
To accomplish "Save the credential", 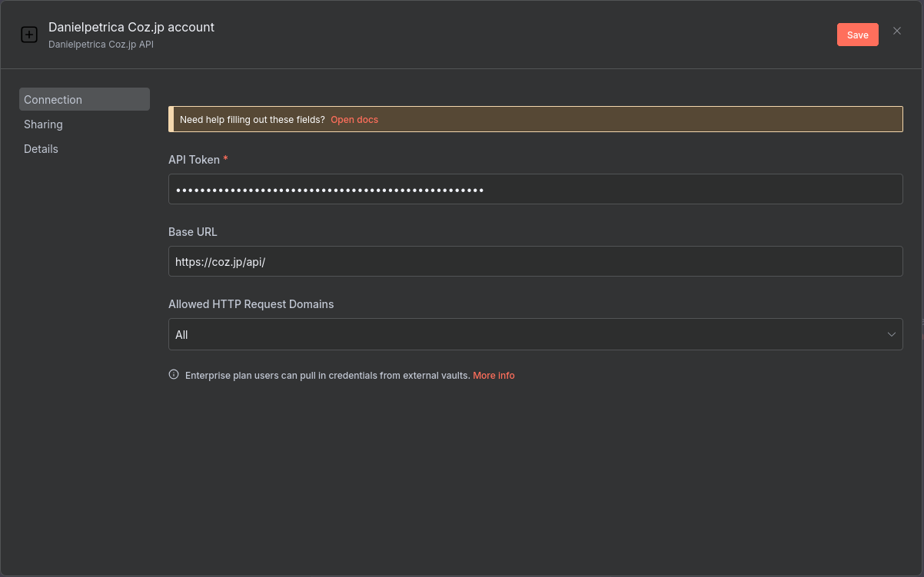I will (857, 35).
